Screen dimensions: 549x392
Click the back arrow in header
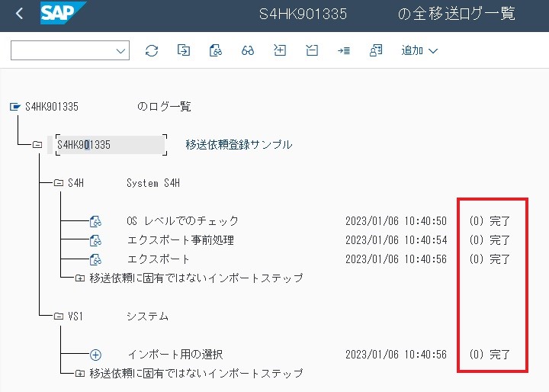click(19, 14)
